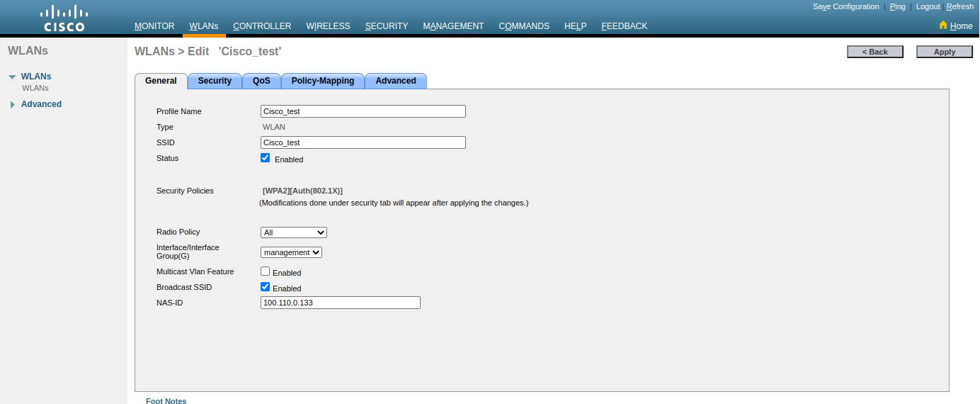Open the COMMANDS menu
Viewport: 980px width, 404px height.
coord(524,26)
